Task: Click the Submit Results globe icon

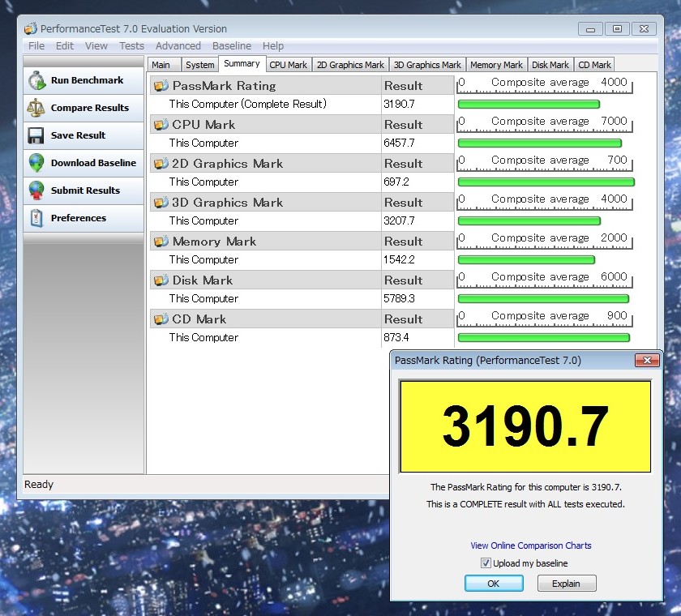Action: [36, 190]
